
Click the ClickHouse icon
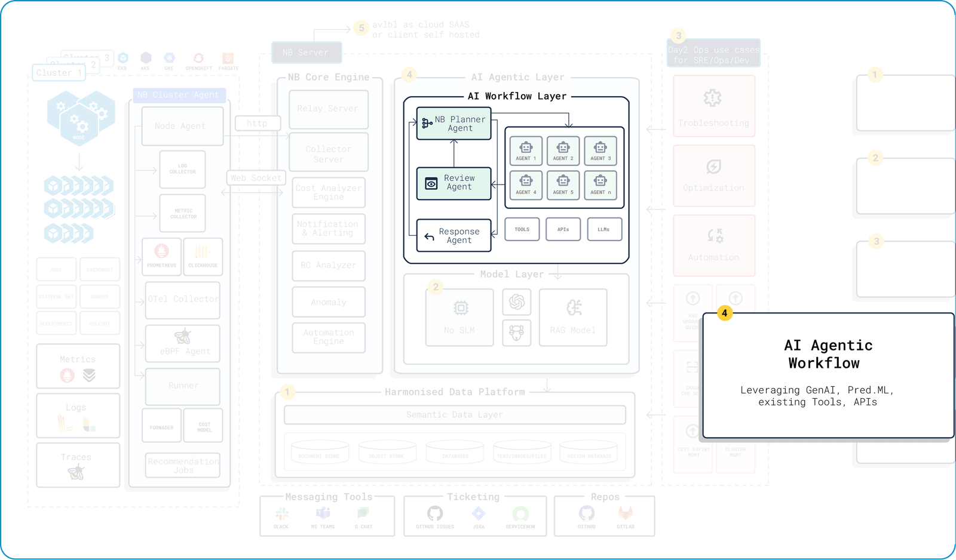point(203,251)
